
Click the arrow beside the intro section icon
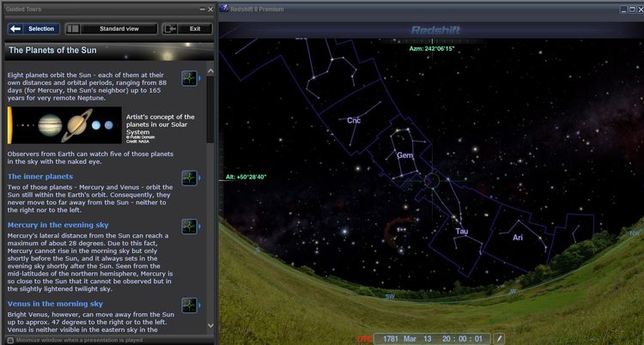[x=200, y=78]
